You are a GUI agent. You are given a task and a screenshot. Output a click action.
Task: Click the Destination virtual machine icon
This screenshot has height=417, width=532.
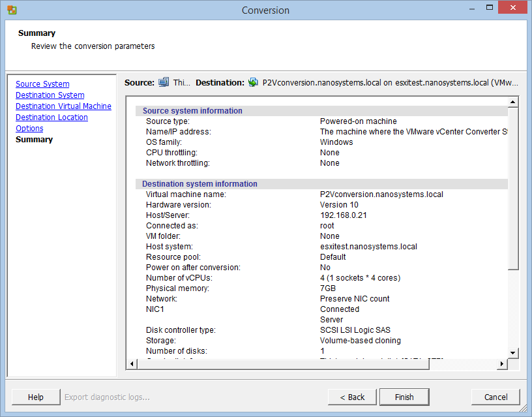pos(253,82)
